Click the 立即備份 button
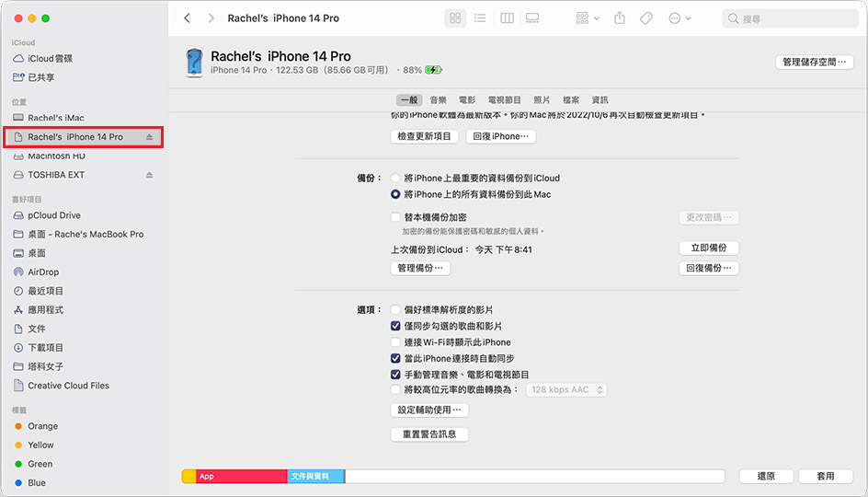Screen dimensions: 868x497 coord(709,248)
